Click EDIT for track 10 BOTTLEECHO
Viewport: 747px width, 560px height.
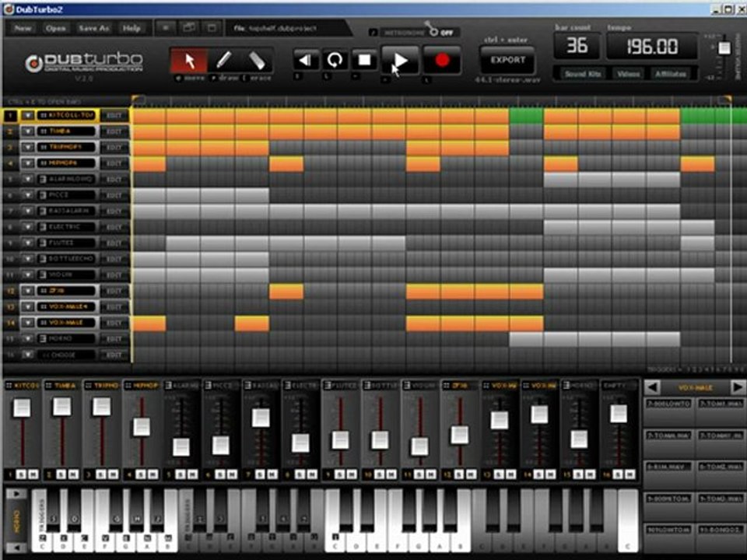114,259
